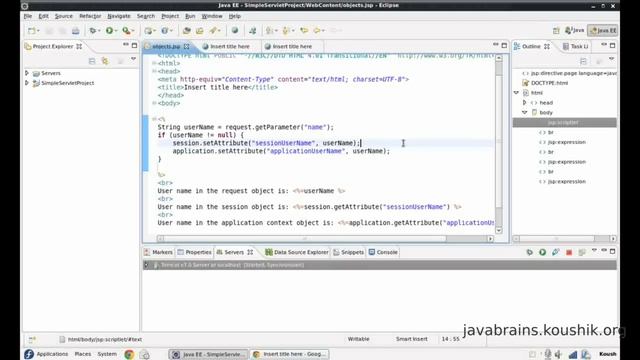Maximize the Project Explorer panel

(134, 45)
